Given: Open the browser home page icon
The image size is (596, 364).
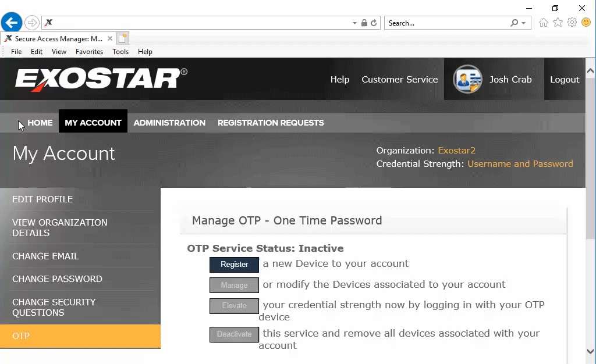Looking at the screenshot, I should click(544, 23).
